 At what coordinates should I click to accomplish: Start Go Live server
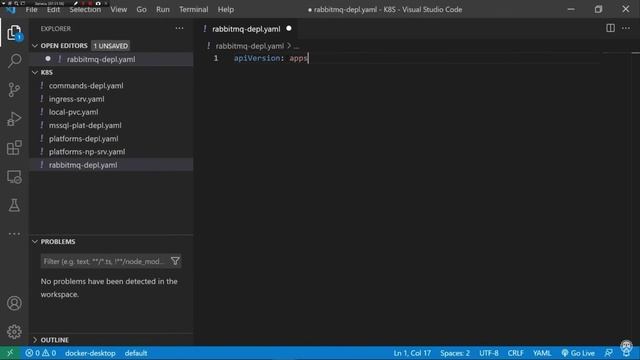pyautogui.click(x=578, y=353)
